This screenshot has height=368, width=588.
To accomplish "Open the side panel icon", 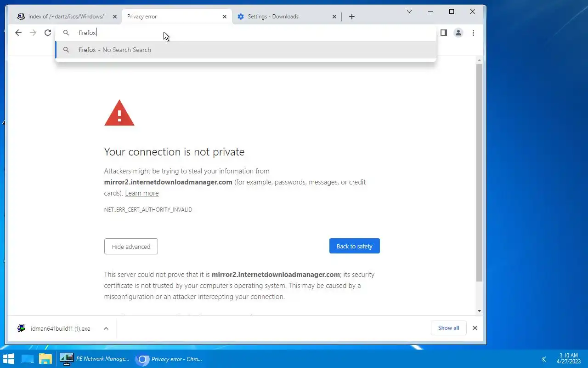I will click(444, 33).
